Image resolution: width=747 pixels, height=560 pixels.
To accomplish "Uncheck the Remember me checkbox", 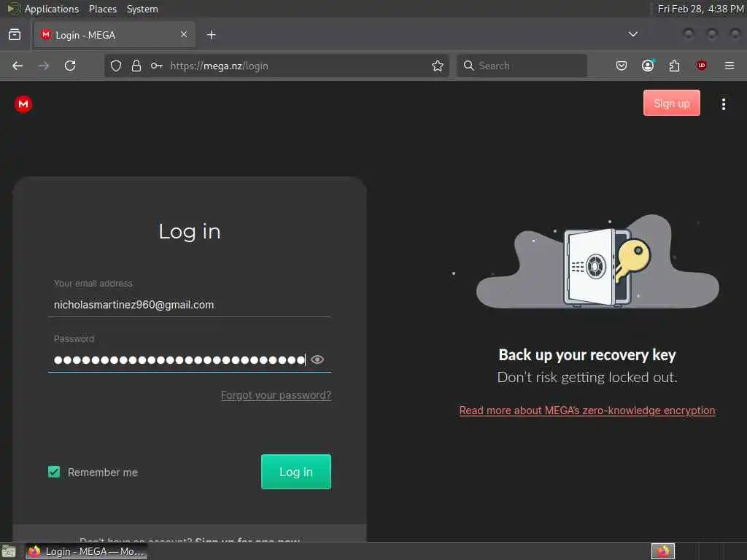I will 54,472.
